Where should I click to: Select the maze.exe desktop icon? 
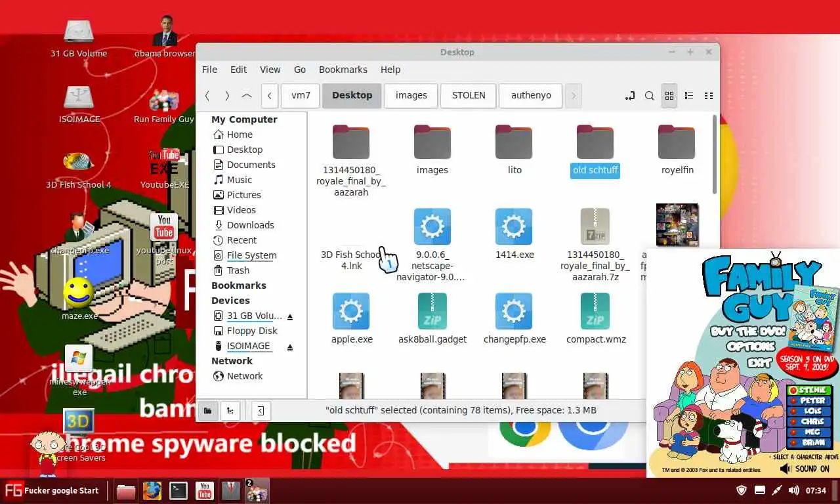pos(79,293)
